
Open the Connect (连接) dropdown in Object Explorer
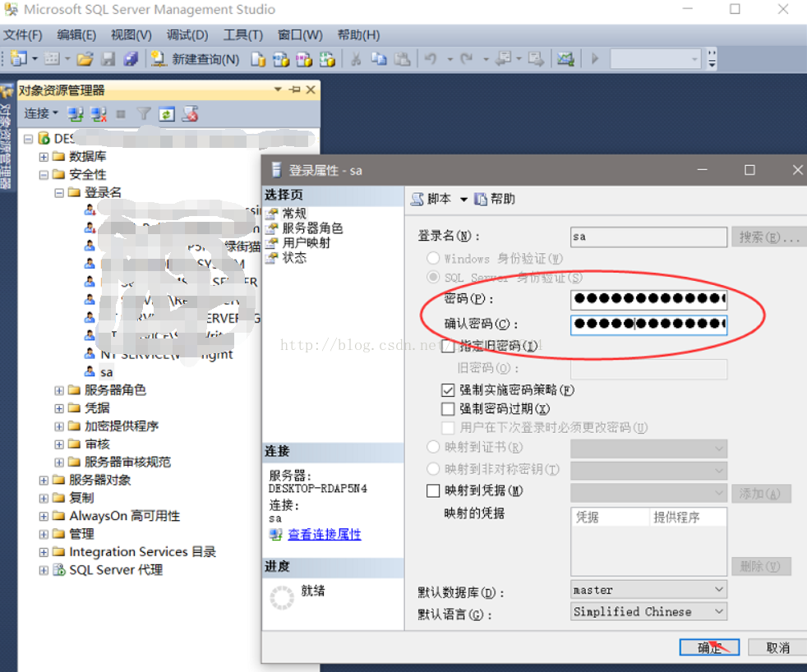pyautogui.click(x=41, y=113)
